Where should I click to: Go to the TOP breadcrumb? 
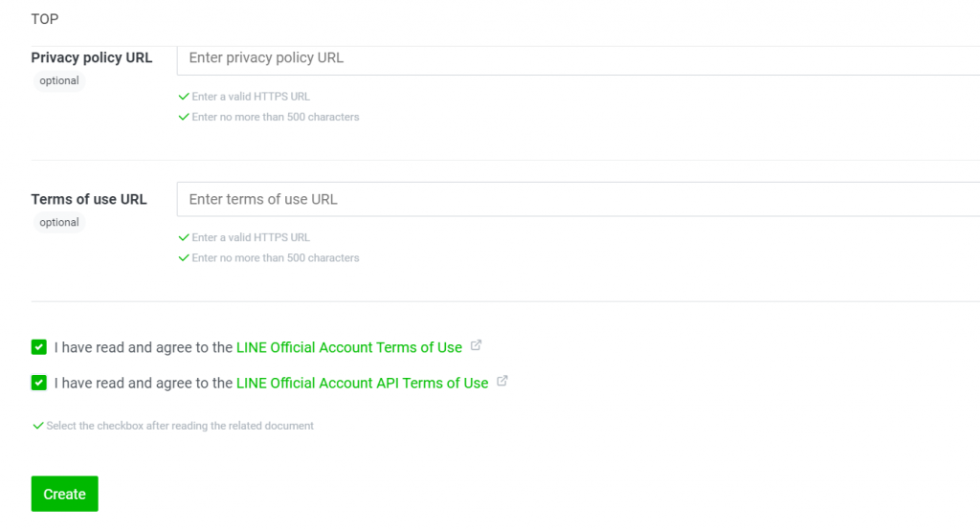[x=45, y=19]
